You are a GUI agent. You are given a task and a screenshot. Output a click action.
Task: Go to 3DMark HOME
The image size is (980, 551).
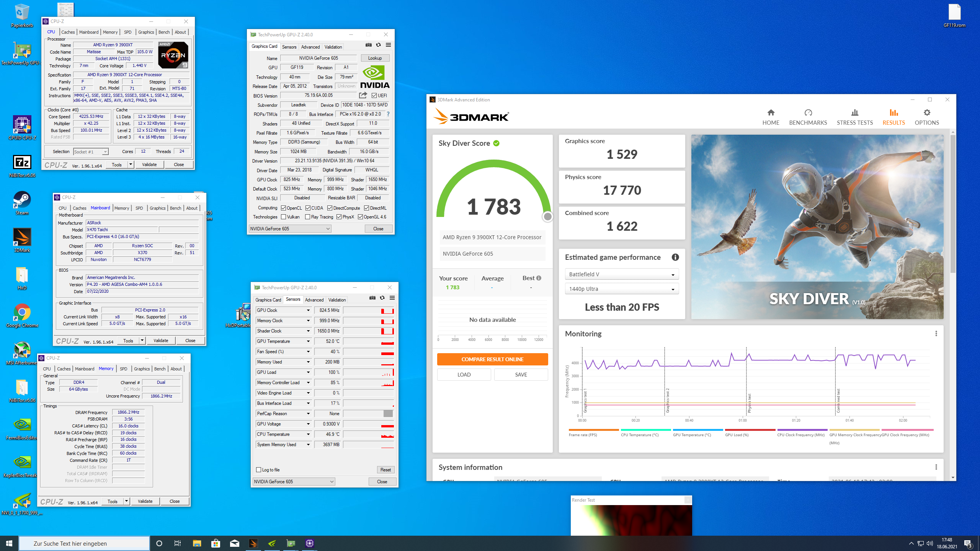[x=771, y=117]
